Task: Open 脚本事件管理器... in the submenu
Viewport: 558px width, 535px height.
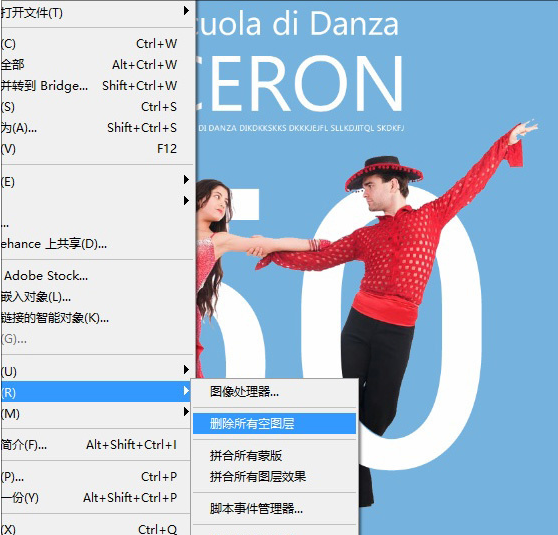Action: (x=274, y=509)
